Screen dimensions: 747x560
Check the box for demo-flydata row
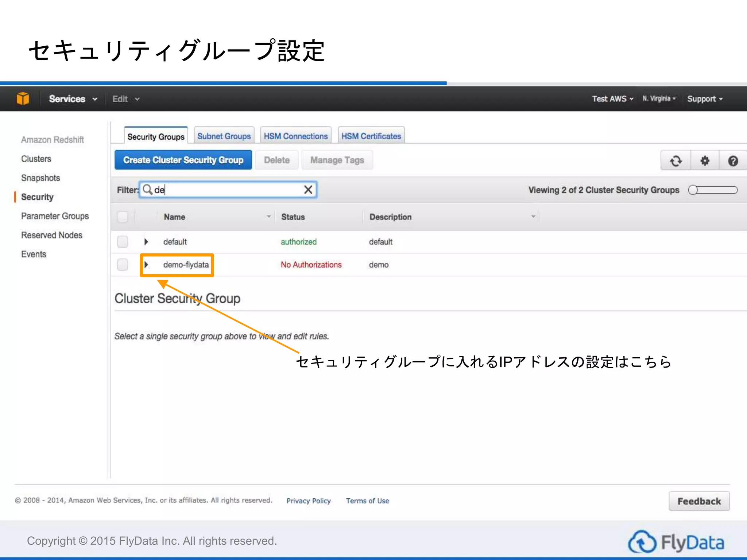point(123,265)
